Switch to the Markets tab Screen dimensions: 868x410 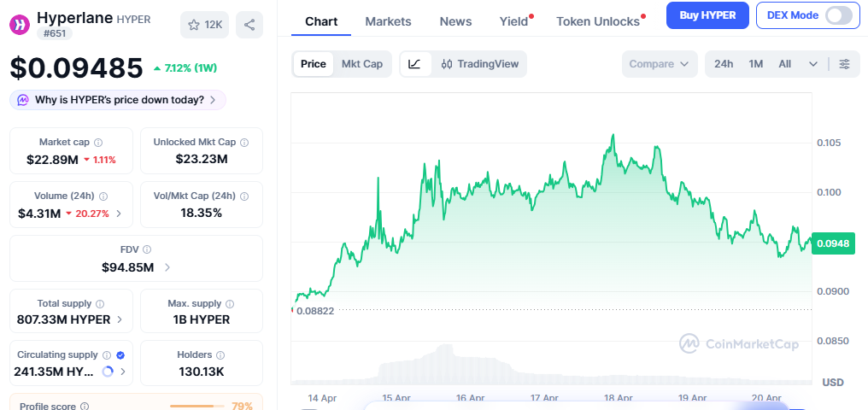(x=388, y=21)
